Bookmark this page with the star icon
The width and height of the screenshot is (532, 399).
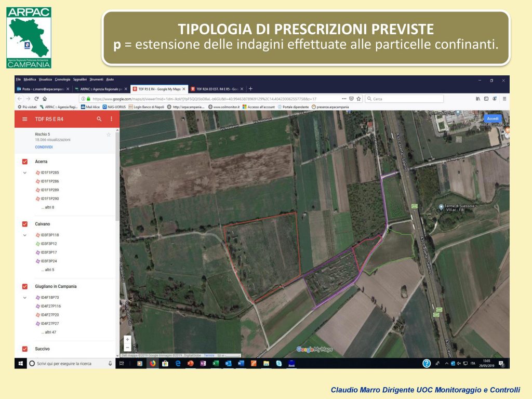coord(358,99)
